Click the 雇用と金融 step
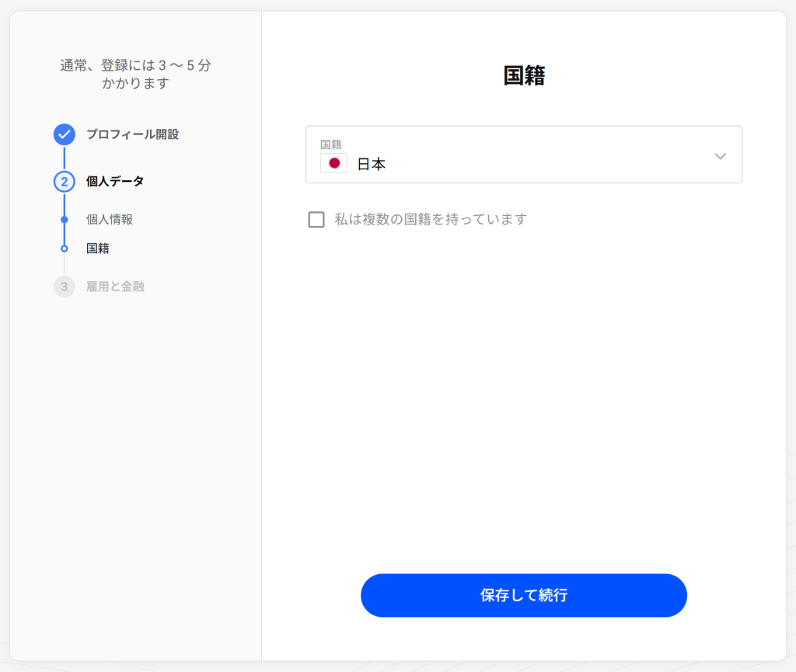This screenshot has width=796, height=672. coord(115,287)
